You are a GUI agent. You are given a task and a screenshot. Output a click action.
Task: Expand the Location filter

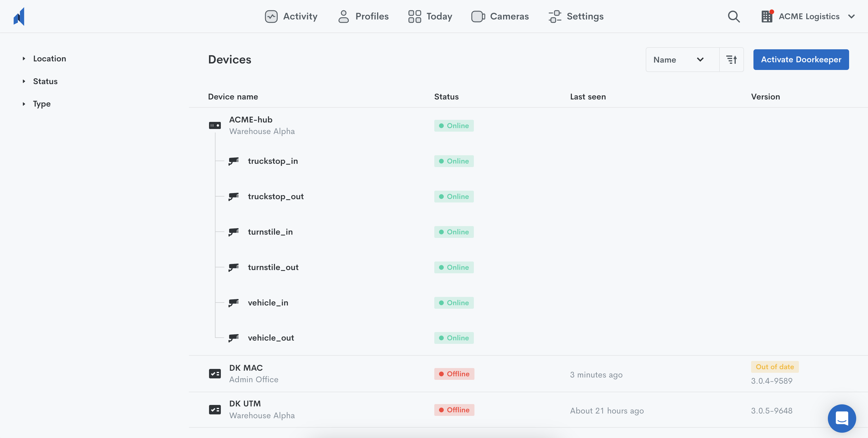pyautogui.click(x=44, y=59)
